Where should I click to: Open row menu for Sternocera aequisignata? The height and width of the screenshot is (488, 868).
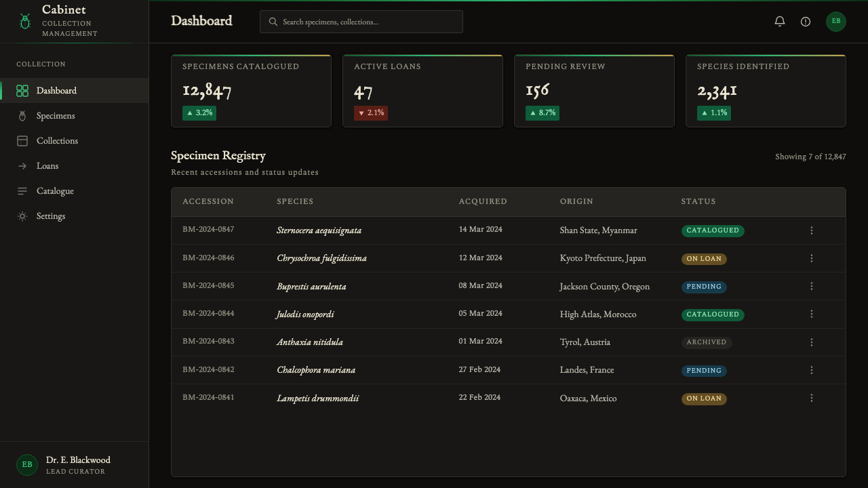[812, 230]
